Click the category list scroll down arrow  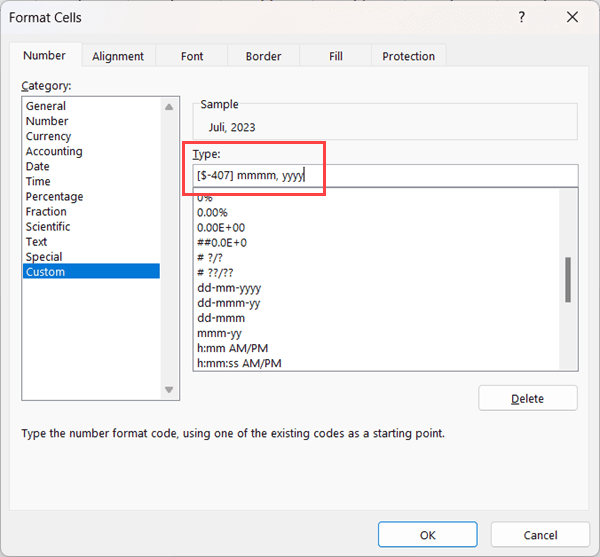(169, 390)
